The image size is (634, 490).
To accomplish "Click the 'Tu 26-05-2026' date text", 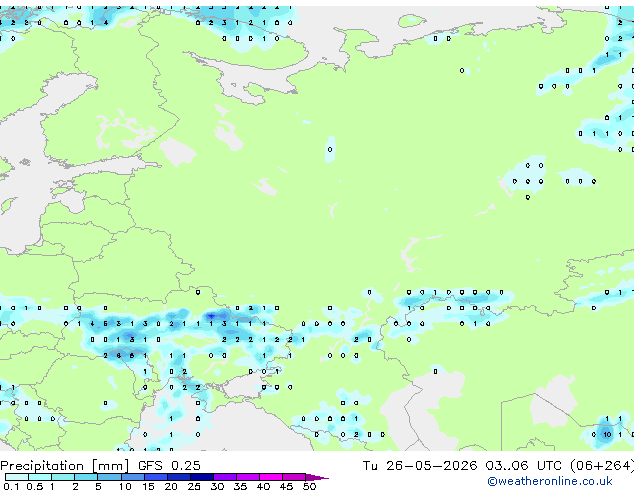I will pyautogui.click(x=420, y=466).
